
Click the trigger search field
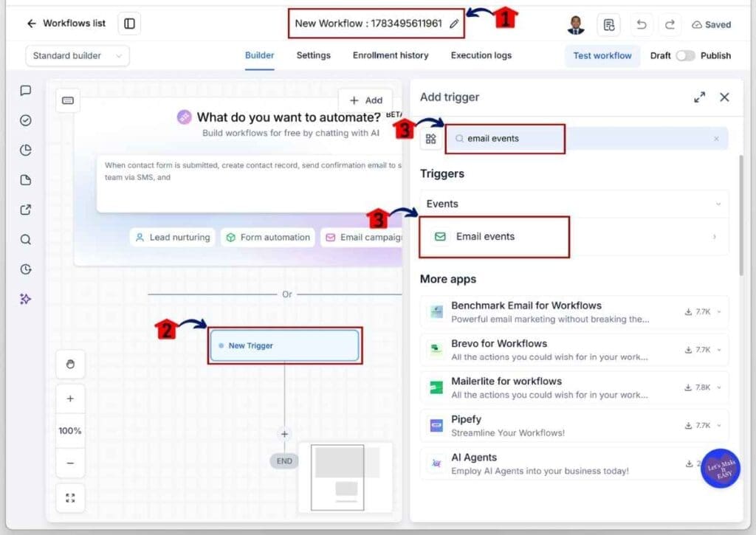click(x=587, y=139)
